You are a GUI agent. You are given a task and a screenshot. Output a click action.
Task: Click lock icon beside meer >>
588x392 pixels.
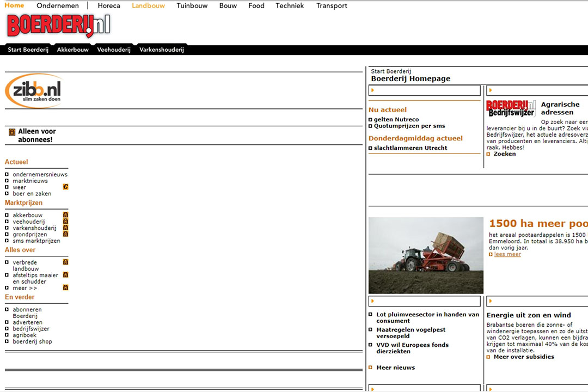66,287
